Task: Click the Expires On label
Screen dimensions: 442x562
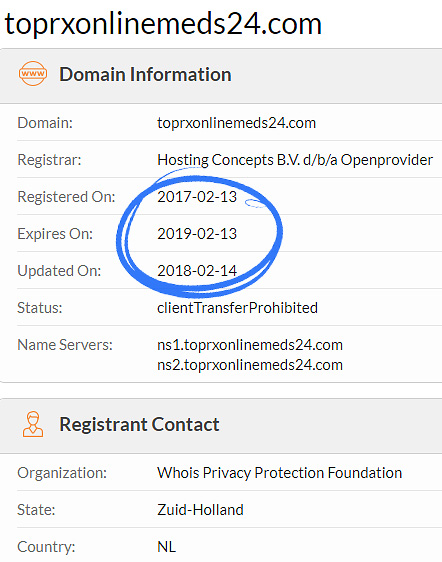Action: (x=55, y=234)
